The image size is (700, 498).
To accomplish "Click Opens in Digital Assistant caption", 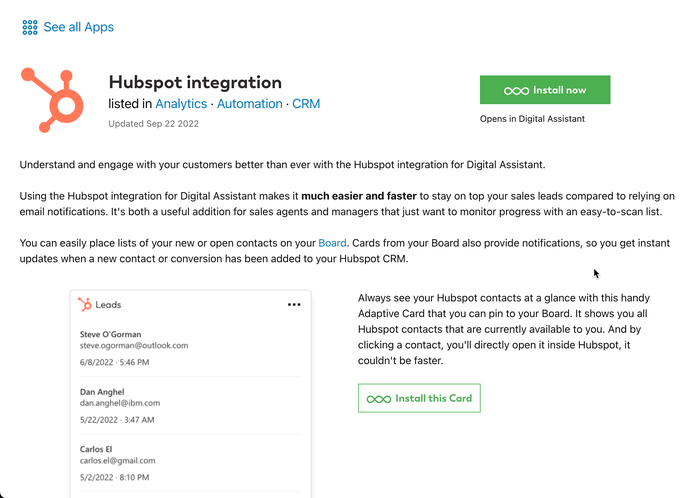I will 532,119.
